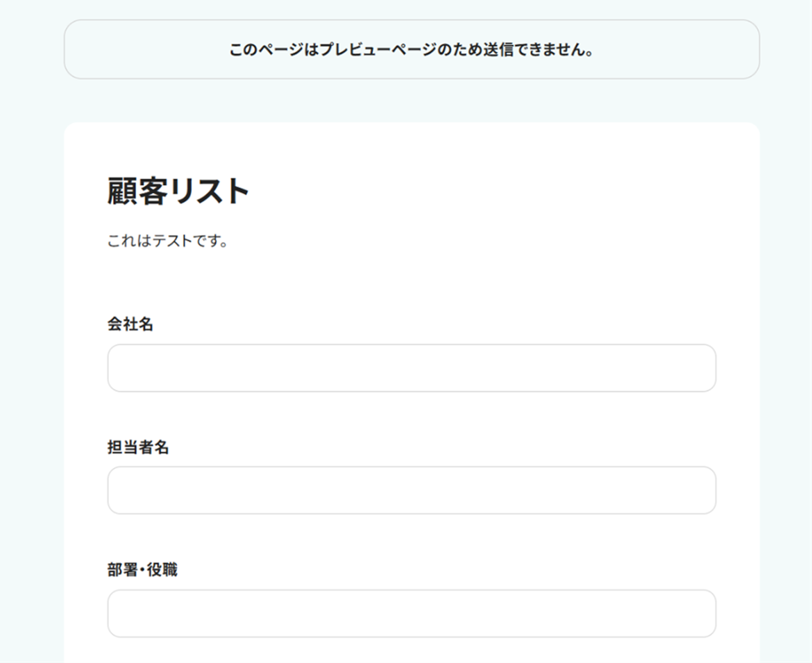The image size is (812, 663).
Task: Select the 部署・役職 input field
Action: pyautogui.click(x=412, y=613)
